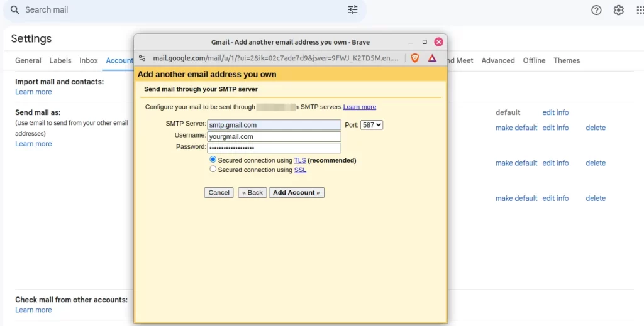644x326 pixels.
Task: Click the Brave Rewards triangle icon
Action: tap(432, 58)
